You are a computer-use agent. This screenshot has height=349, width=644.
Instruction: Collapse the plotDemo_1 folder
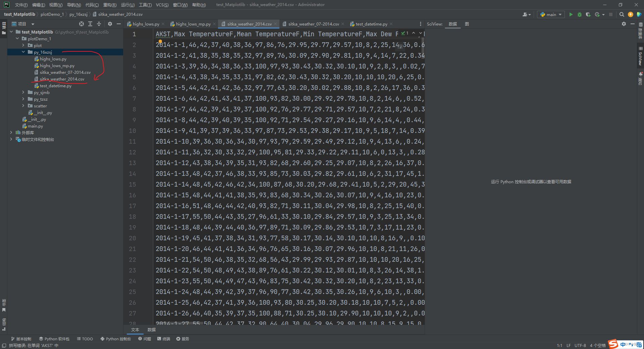click(x=17, y=39)
